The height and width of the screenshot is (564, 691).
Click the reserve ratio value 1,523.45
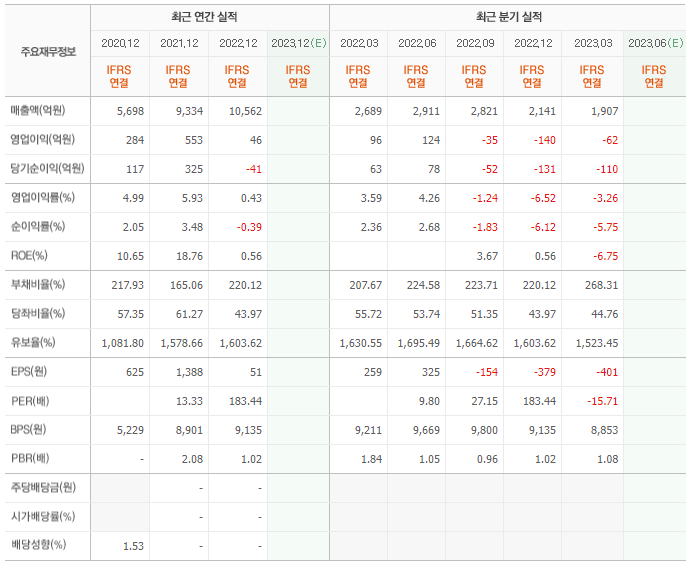(x=597, y=343)
